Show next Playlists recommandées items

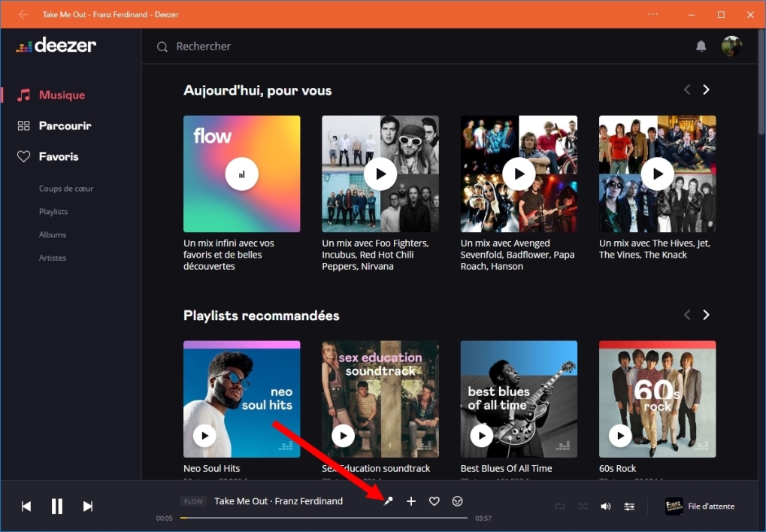706,315
